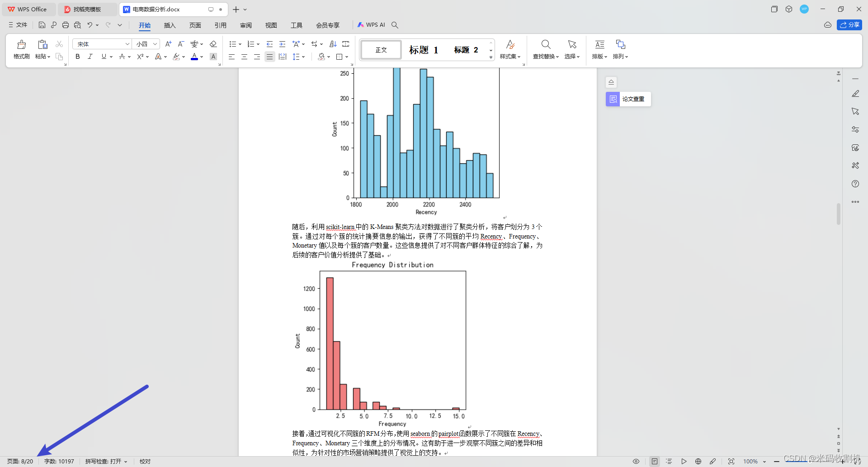Switch to the 页面 Page tab

tap(195, 25)
